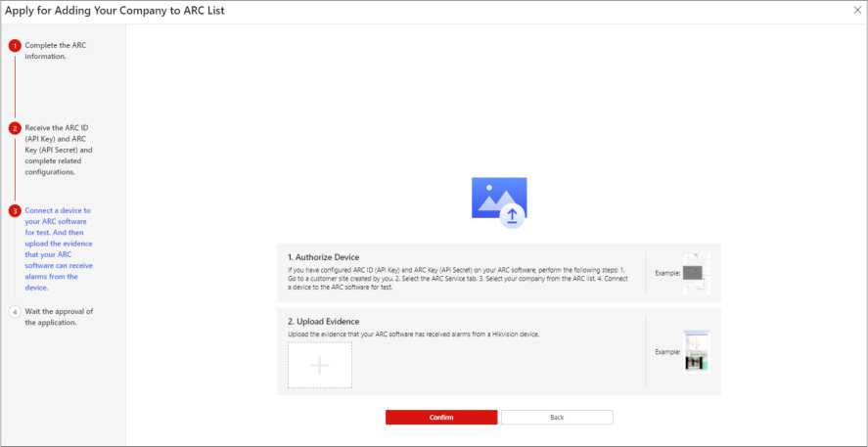This screenshot has height=447, width=868.
Task: Click the '1. Authorize Device' heading
Action: (x=323, y=257)
